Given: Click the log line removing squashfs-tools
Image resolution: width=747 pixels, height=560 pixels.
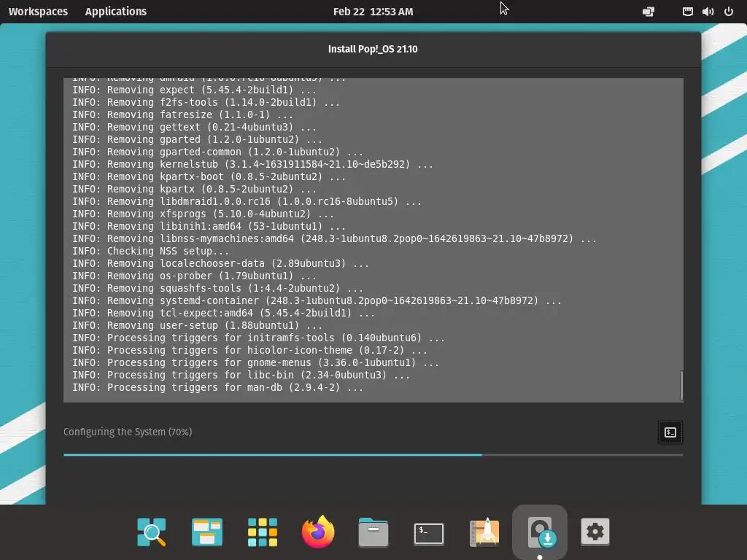Looking at the screenshot, I should (x=217, y=288).
